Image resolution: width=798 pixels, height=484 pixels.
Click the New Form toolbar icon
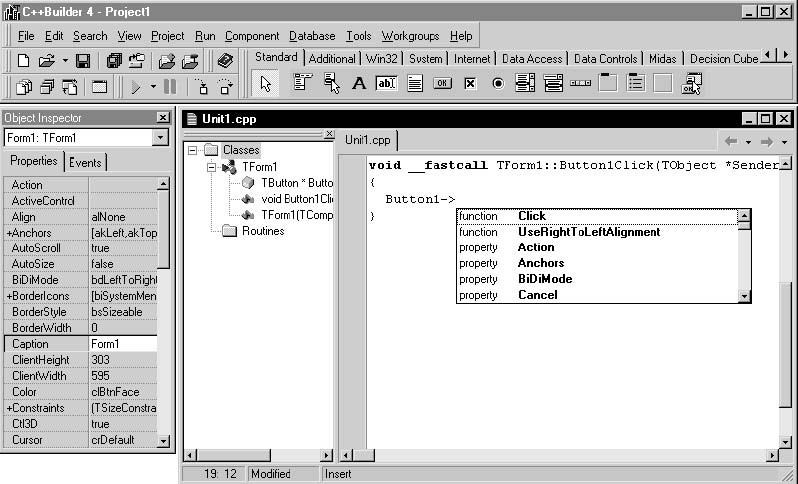(99, 87)
